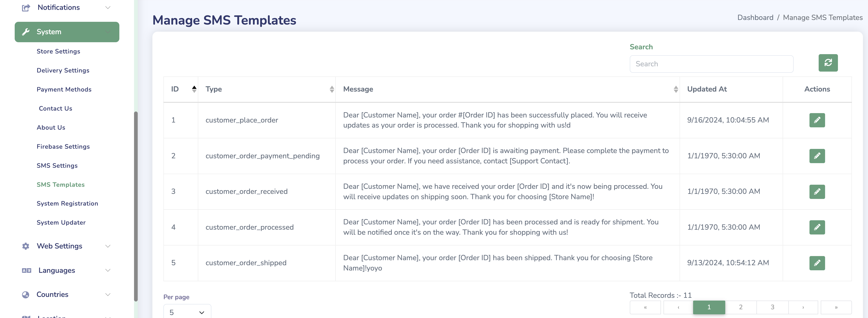The image size is (868, 318).
Task: Go to next page with › button
Action: coord(803,307)
